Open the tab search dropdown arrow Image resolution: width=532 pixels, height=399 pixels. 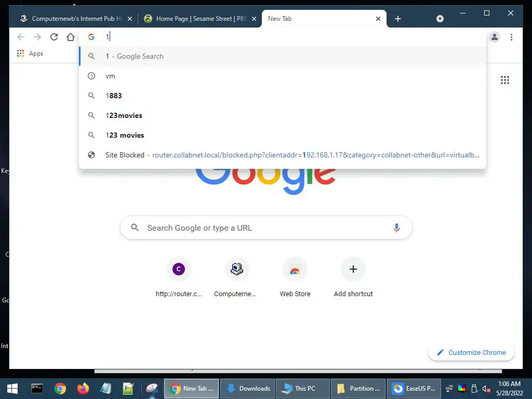440,19
